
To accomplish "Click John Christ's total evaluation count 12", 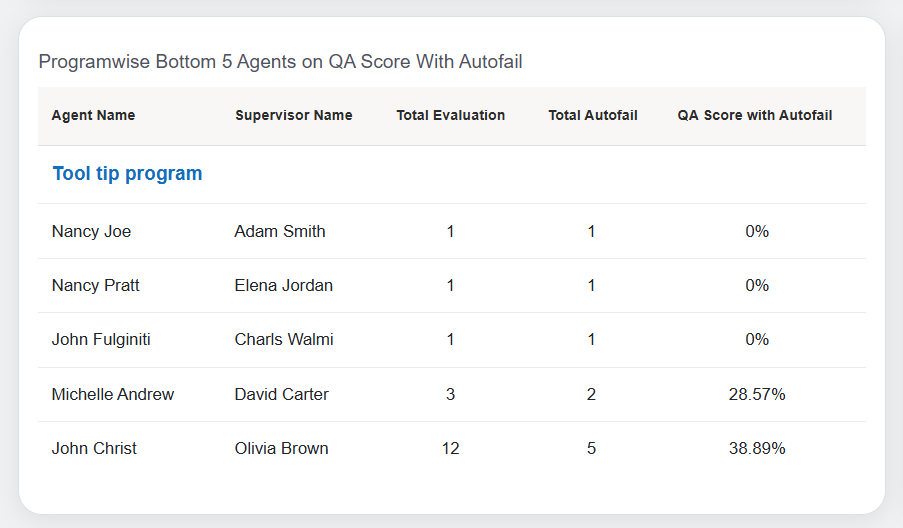I will (450, 448).
